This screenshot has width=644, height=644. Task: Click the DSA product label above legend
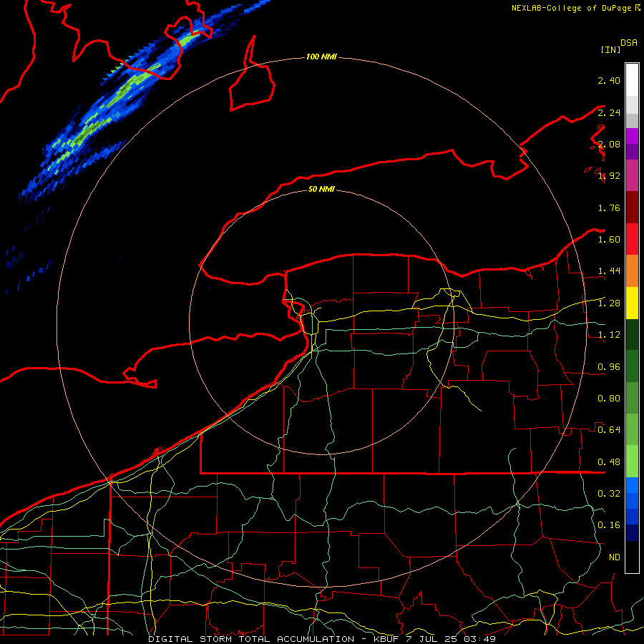coord(629,43)
